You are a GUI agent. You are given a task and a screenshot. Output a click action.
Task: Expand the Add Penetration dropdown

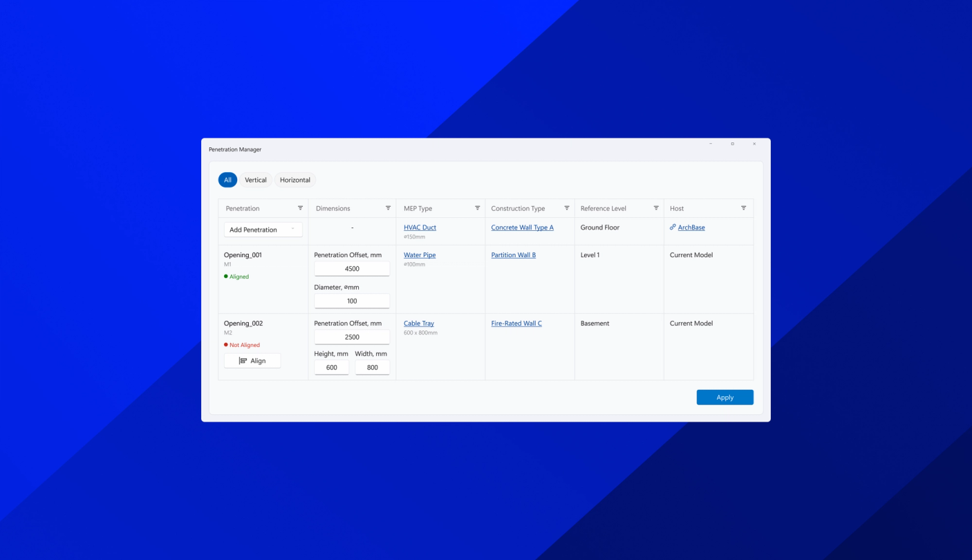tap(263, 230)
